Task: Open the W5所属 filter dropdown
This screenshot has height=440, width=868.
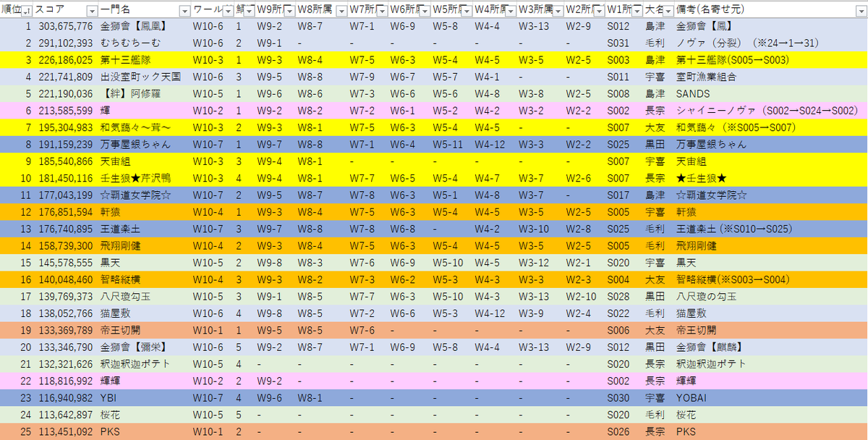Action: coord(466,11)
